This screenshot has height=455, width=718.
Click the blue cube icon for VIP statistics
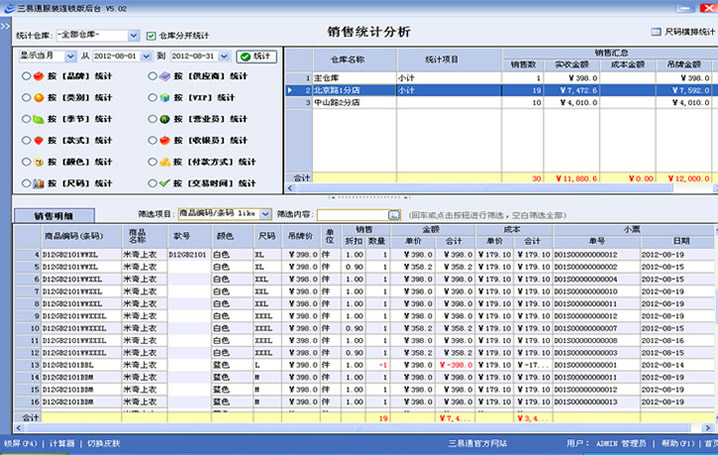click(x=165, y=98)
